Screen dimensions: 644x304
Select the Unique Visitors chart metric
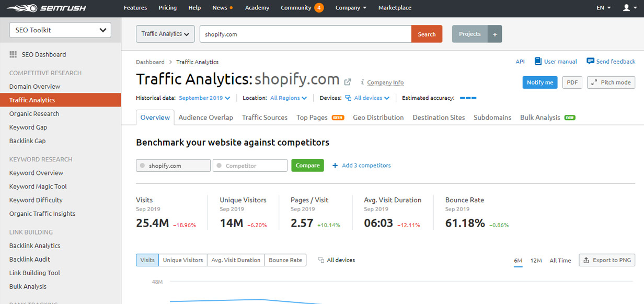tap(183, 260)
